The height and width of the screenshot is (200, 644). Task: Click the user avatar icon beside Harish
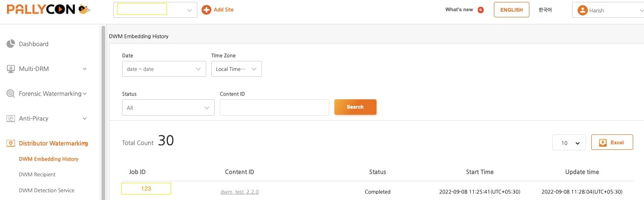[582, 10]
